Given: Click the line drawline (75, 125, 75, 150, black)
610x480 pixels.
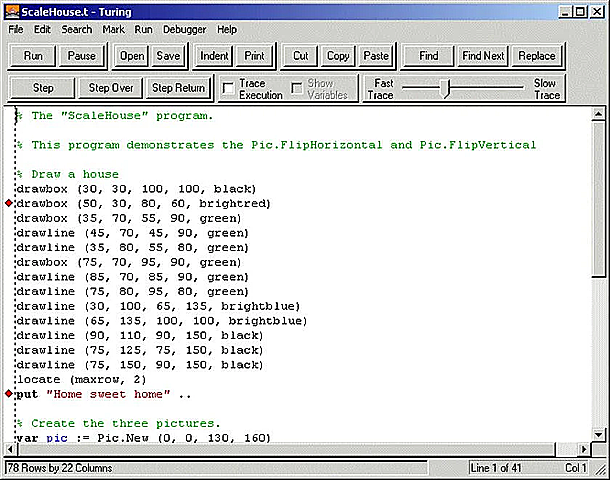Looking at the screenshot, I should tap(140, 350).
